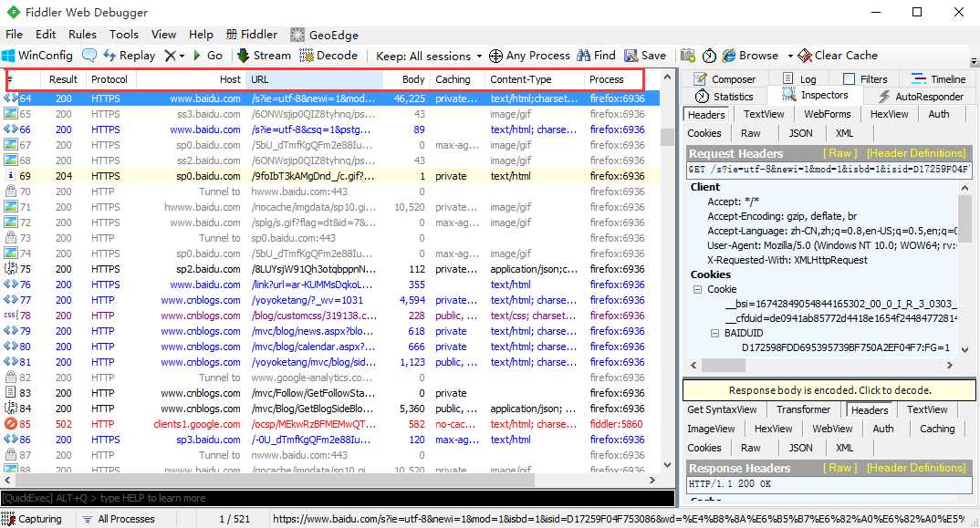
Task: Sort sessions by Result column header
Action: click(x=63, y=79)
